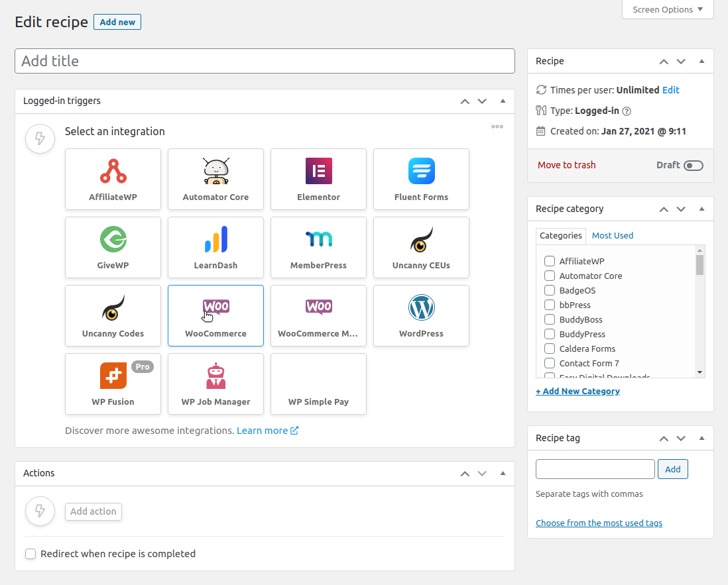Click the category list scroll down arrow

click(699, 372)
